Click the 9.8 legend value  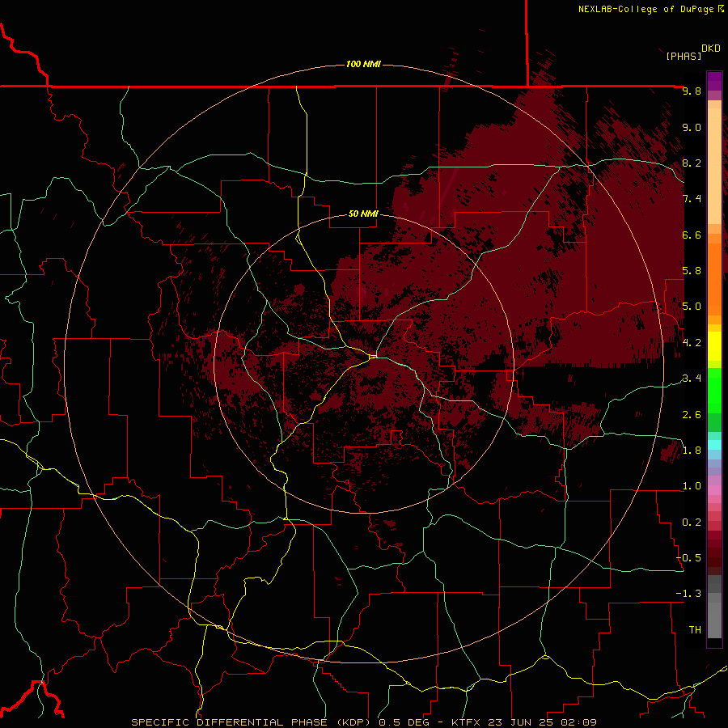point(692,91)
